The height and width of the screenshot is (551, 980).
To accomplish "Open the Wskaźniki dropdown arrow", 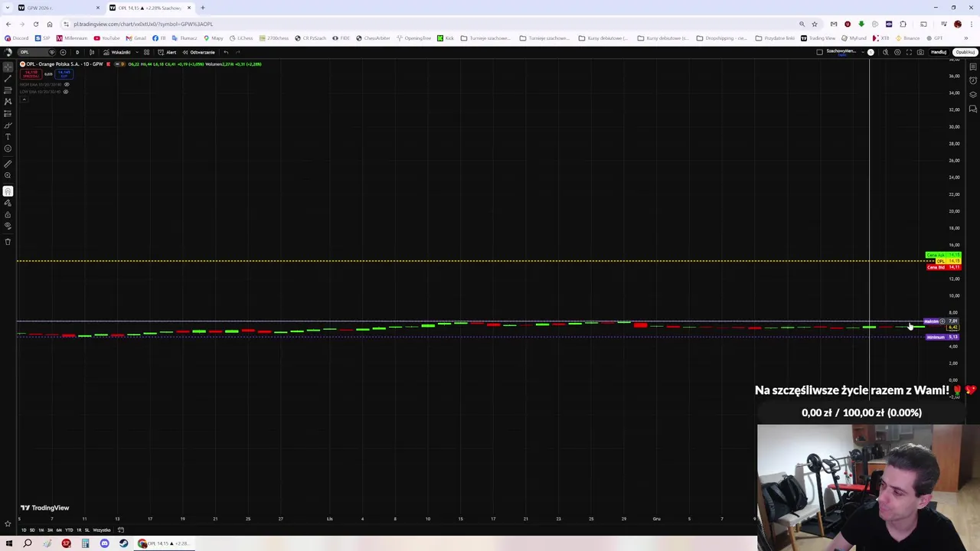I will (137, 52).
